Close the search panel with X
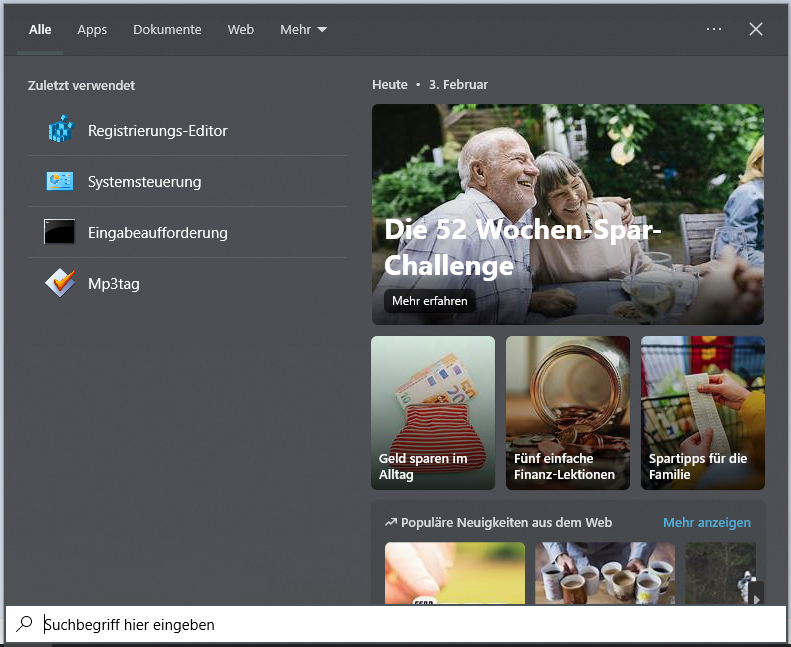Image resolution: width=791 pixels, height=647 pixels. click(756, 29)
